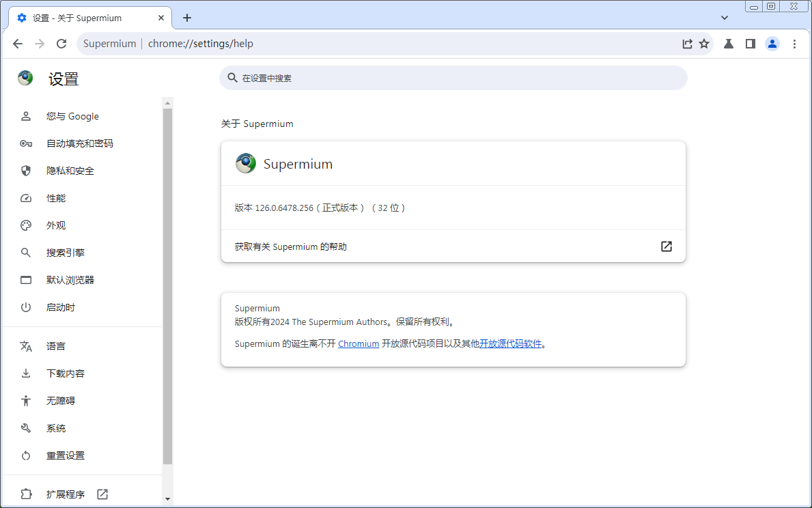Click the sidebar scrollbar down arrow
The image size is (812, 508).
[167, 499]
